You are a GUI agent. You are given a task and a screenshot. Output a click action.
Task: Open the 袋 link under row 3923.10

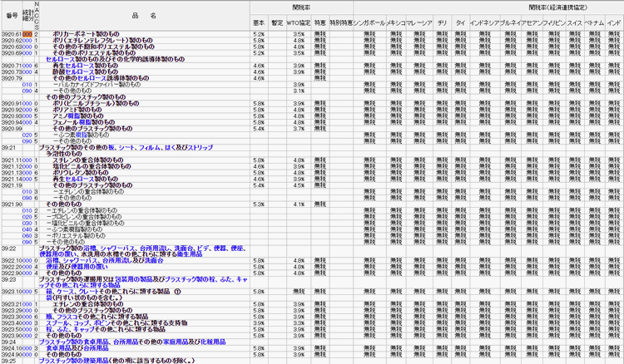coord(49,298)
